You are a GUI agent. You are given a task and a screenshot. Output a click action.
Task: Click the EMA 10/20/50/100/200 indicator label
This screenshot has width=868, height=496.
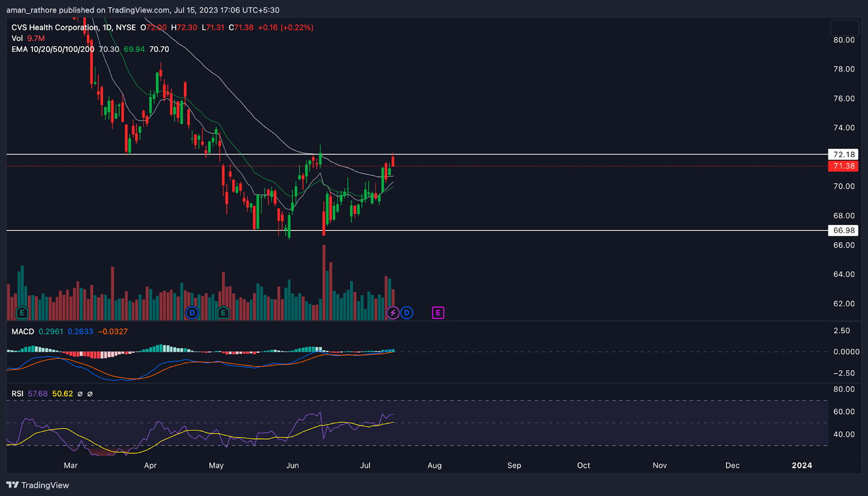coord(53,49)
